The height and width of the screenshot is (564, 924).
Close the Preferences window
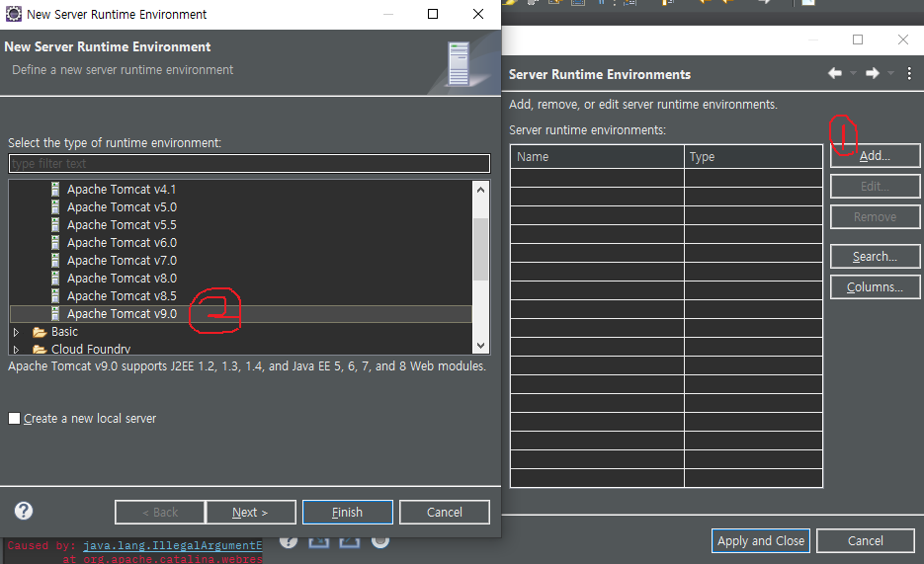pyautogui.click(x=903, y=40)
